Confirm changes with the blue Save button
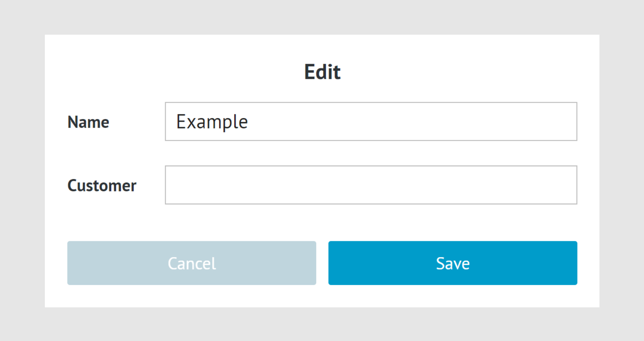This screenshot has height=341, width=644. point(453,263)
